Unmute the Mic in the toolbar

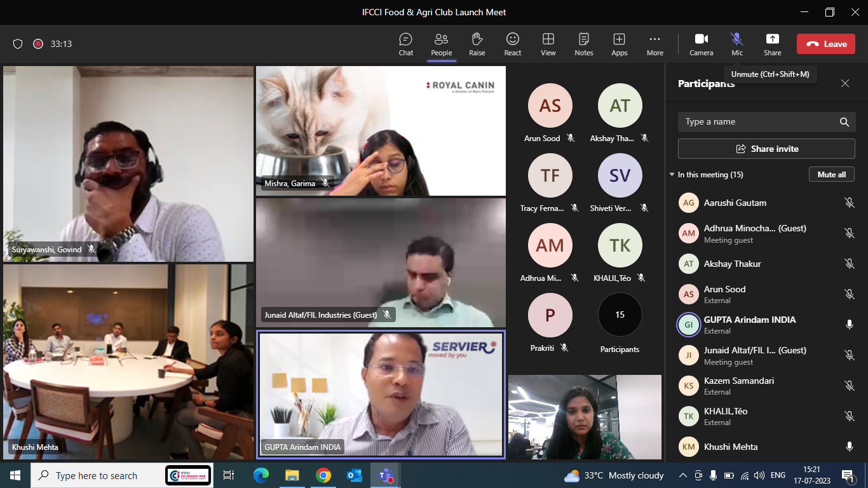pos(736,44)
